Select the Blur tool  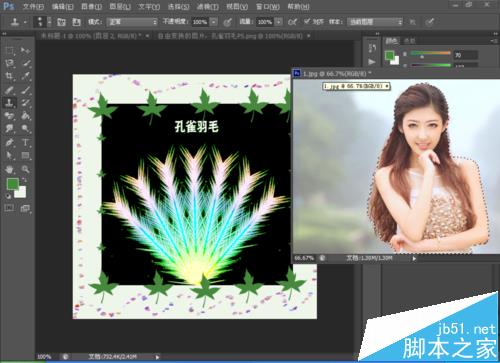pyautogui.click(x=9, y=129)
